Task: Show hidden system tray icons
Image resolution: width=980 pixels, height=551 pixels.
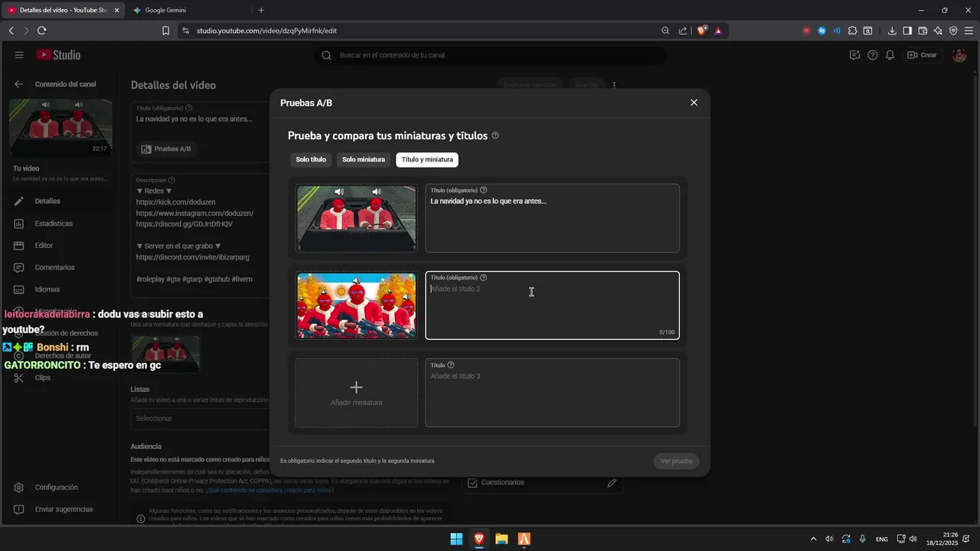Action: coord(813,539)
